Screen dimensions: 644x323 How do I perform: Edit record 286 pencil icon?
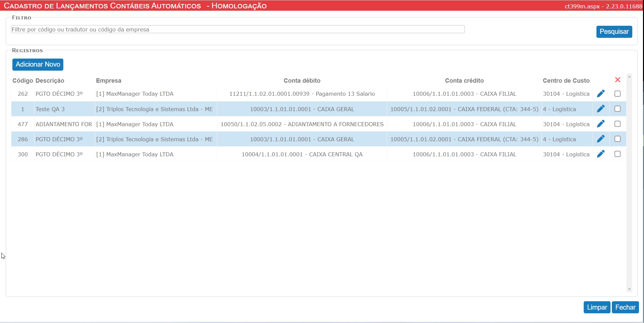[601, 139]
